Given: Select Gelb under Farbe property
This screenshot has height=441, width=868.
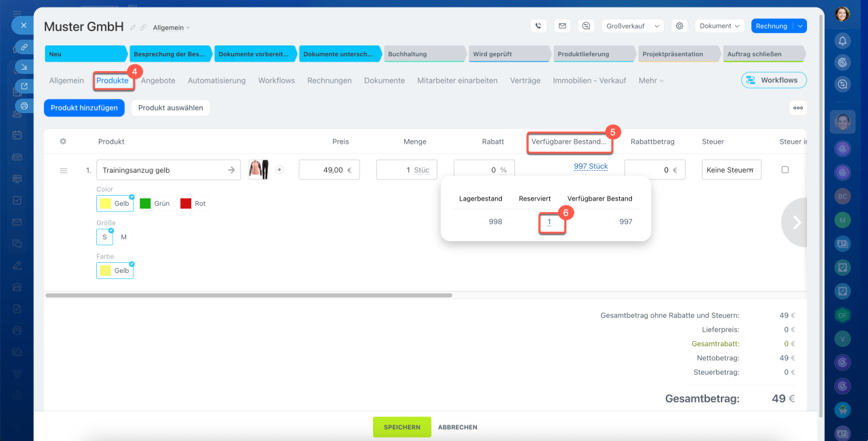Looking at the screenshot, I should click(x=115, y=271).
